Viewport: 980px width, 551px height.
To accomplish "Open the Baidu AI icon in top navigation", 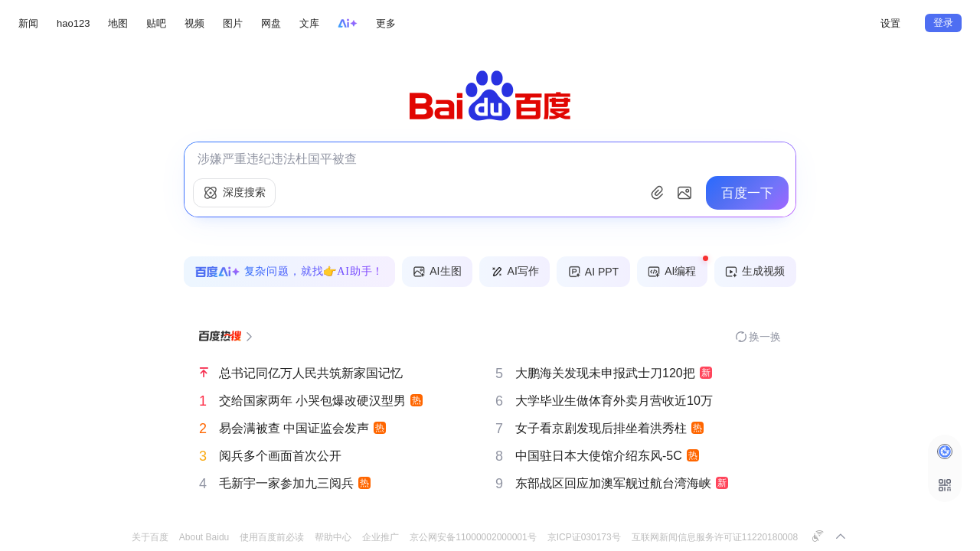I will 348,24.
